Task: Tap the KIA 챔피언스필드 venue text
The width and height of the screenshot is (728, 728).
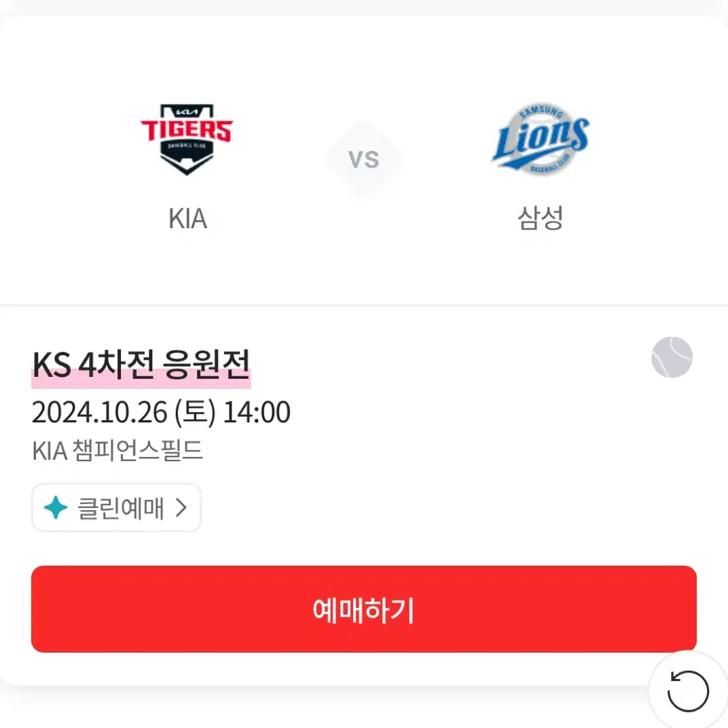Action: pos(117,450)
